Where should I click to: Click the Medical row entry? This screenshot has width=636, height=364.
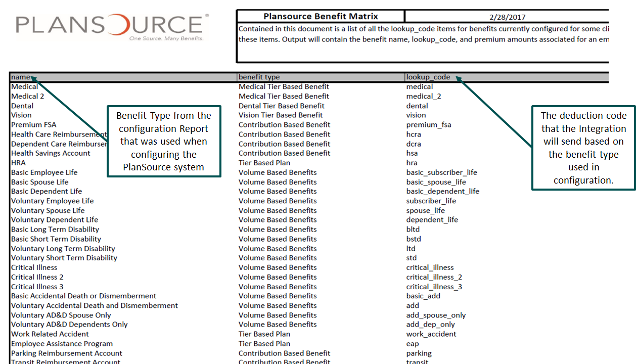[24, 86]
